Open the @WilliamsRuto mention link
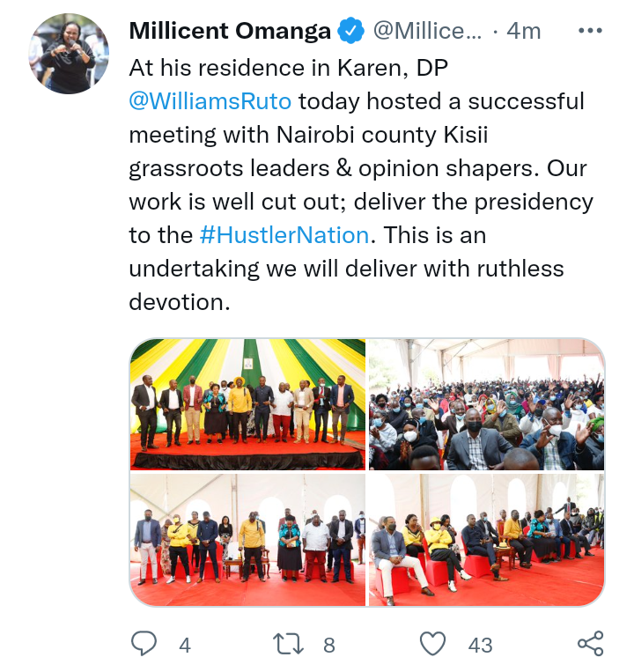The height and width of the screenshot is (672, 634). pyautogui.click(x=210, y=101)
